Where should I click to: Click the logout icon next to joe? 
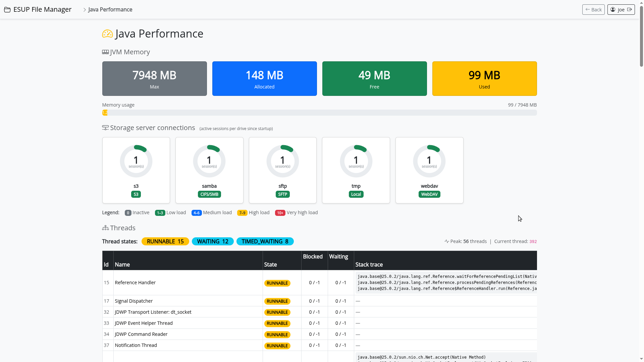[x=630, y=9]
